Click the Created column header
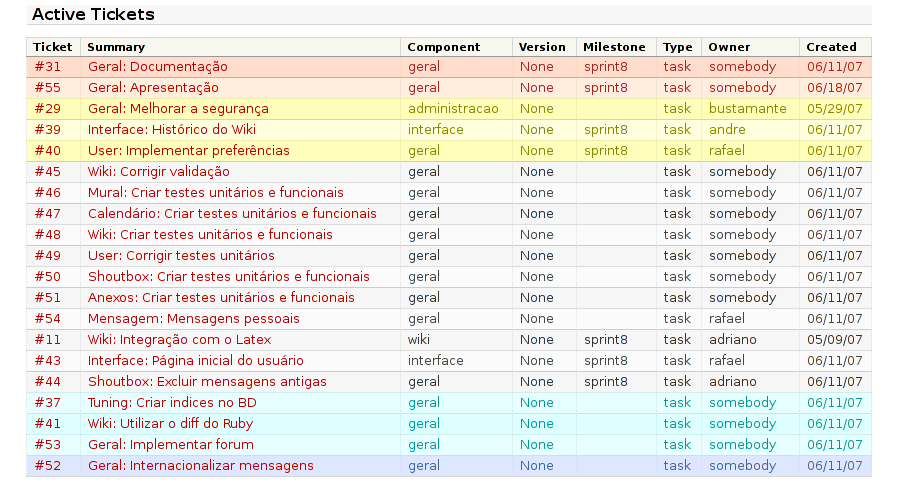This screenshot has height=487, width=910. pyautogui.click(x=832, y=47)
